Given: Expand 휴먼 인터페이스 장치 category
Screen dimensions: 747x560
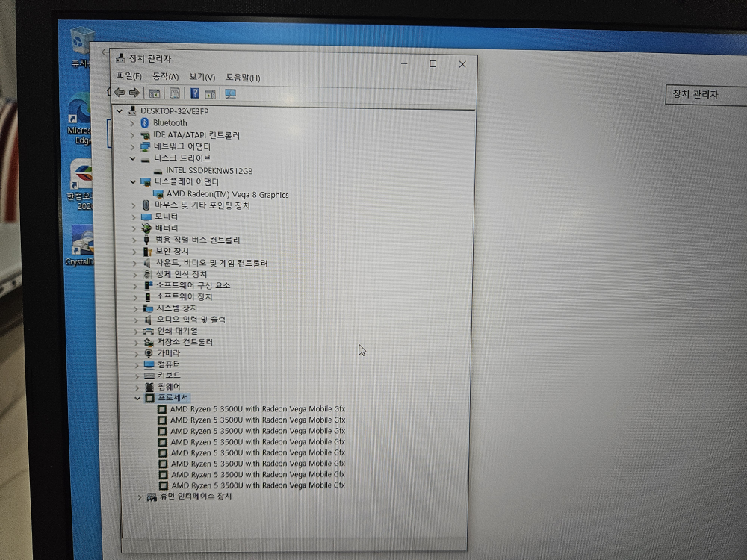Looking at the screenshot, I should [140, 497].
